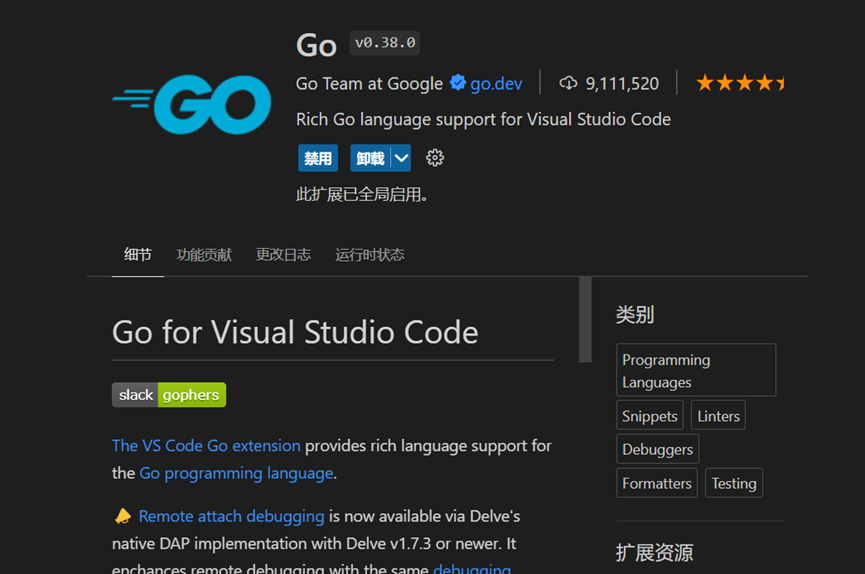
Task: Click the readme vertical scrollbar
Action: [585, 320]
